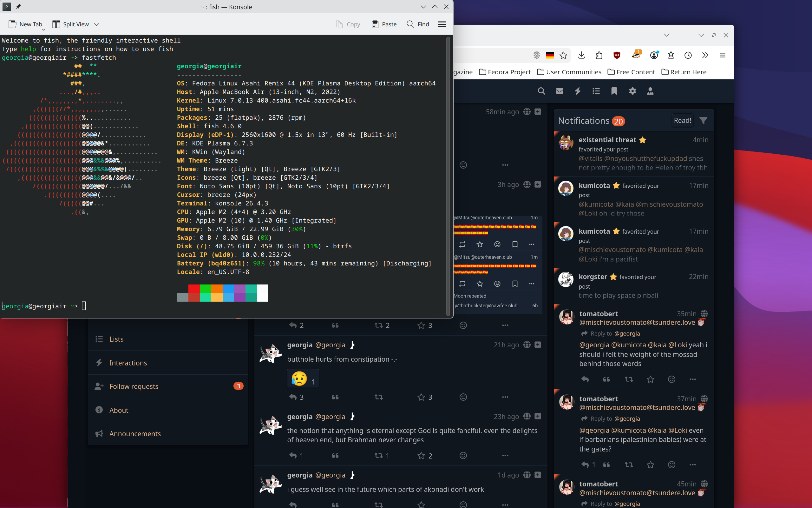The image size is (812, 508).
Task: Open the bookmark icon in top nav bar
Action: coord(614,91)
